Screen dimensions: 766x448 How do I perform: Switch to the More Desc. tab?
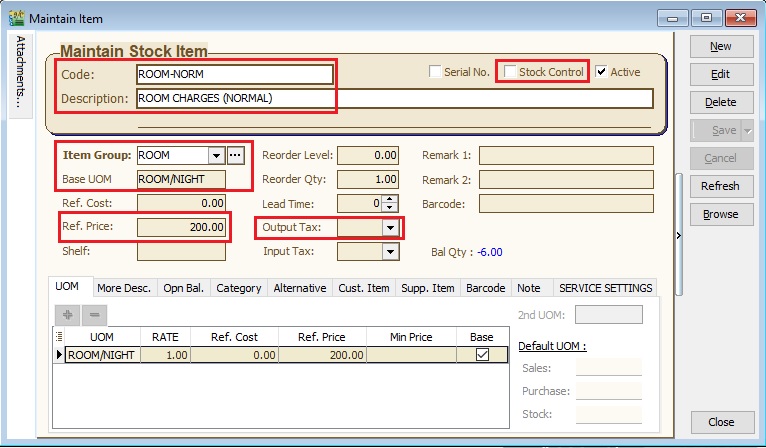point(124,288)
